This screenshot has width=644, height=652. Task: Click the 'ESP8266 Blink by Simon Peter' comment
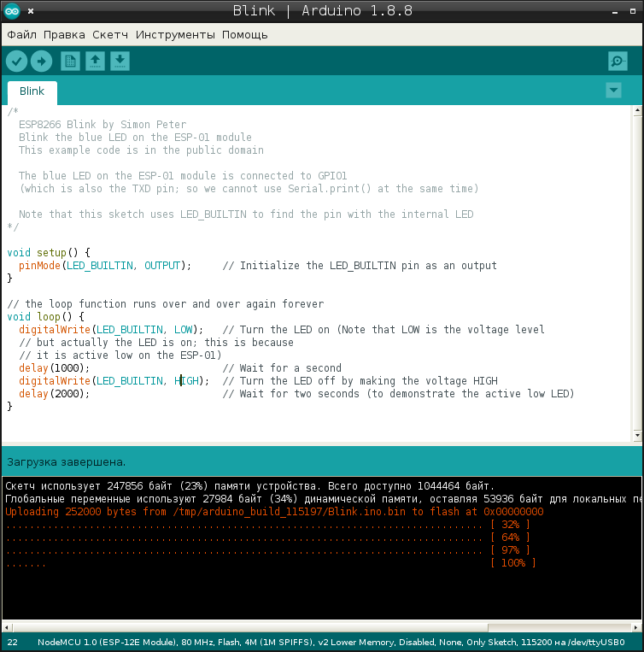[102, 125]
